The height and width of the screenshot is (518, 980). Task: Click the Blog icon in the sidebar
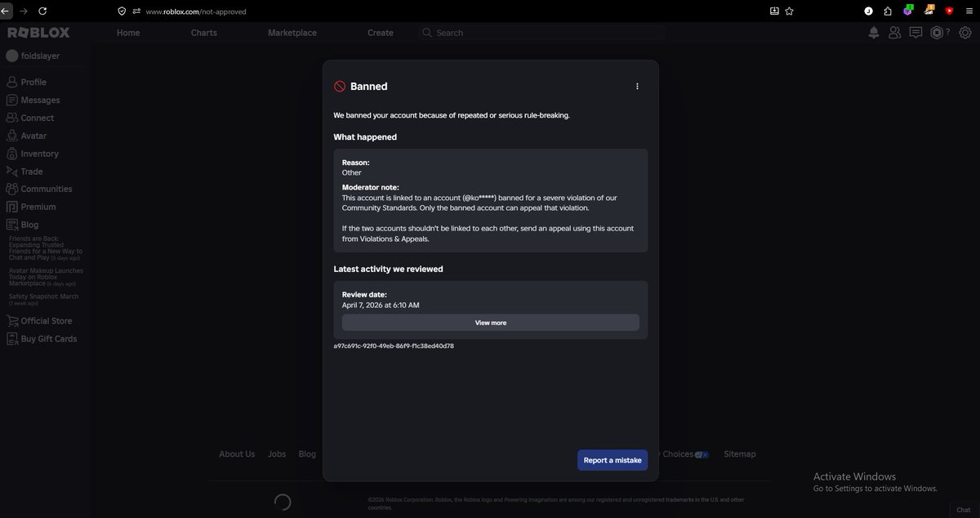pos(12,225)
